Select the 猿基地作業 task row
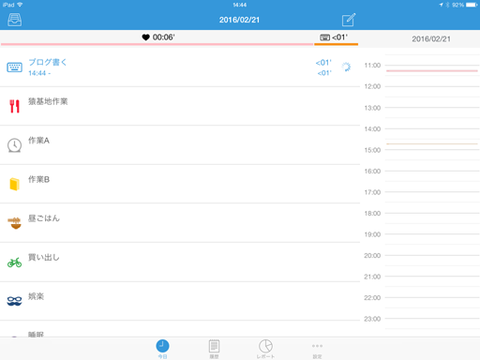The height and width of the screenshot is (360, 480). [x=180, y=106]
